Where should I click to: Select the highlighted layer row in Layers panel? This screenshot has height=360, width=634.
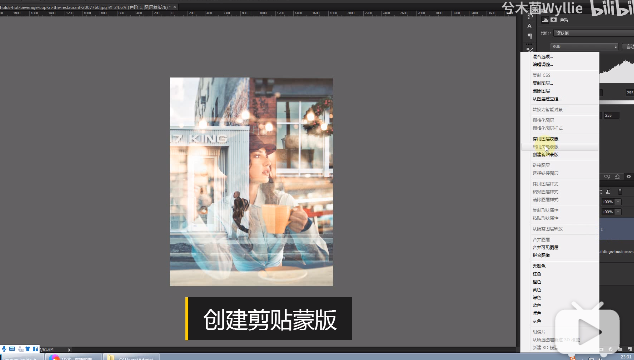point(616,229)
